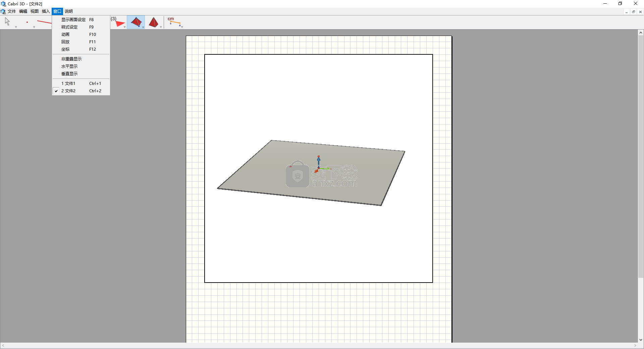Choose 样式设定 menu entry
644x349 pixels.
coord(81,27)
